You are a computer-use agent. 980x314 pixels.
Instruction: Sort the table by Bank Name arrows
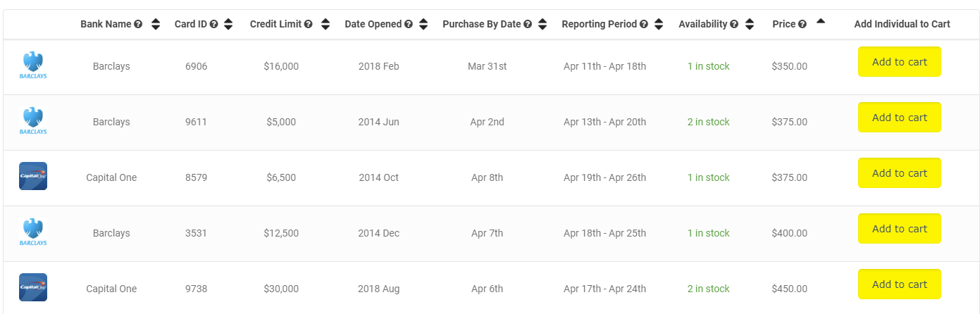[x=156, y=25]
